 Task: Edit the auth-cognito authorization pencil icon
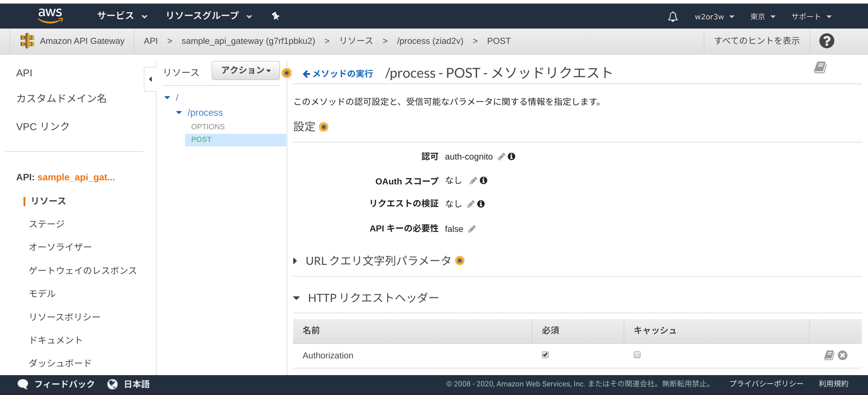click(501, 157)
